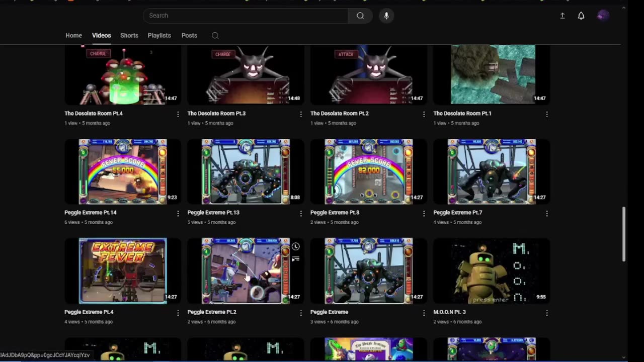The image size is (644, 362).
Task: Play Peggle Extreme Pt.13 thumbnail
Action: 246,171
